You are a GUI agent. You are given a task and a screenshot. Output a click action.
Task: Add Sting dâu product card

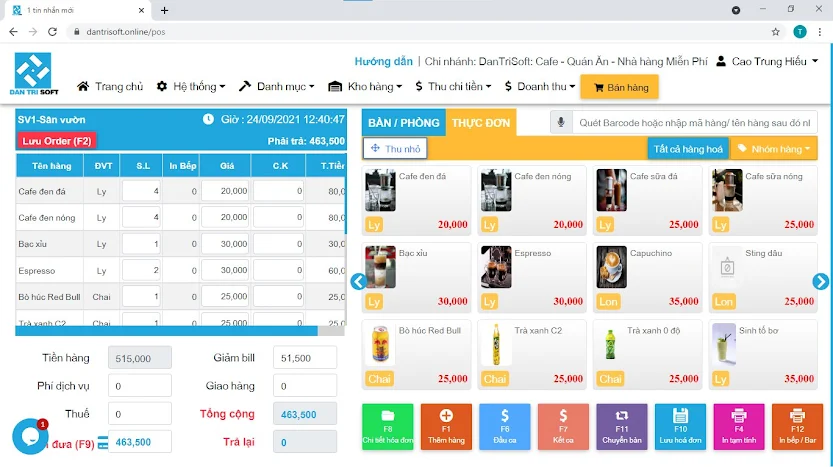pyautogui.click(x=763, y=277)
